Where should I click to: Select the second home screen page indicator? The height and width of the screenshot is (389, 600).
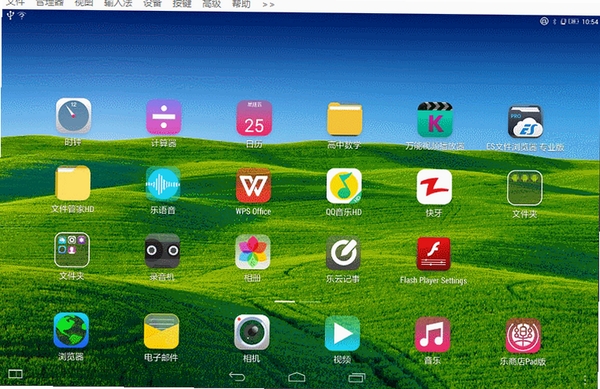coord(310,302)
